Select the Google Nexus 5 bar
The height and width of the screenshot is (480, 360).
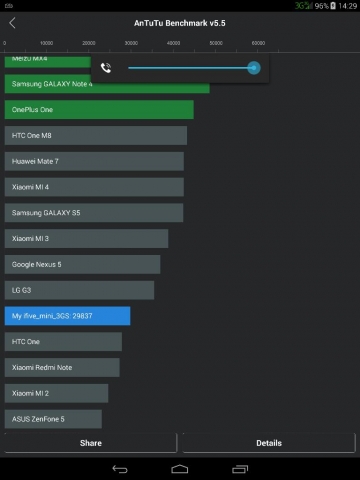(82, 264)
